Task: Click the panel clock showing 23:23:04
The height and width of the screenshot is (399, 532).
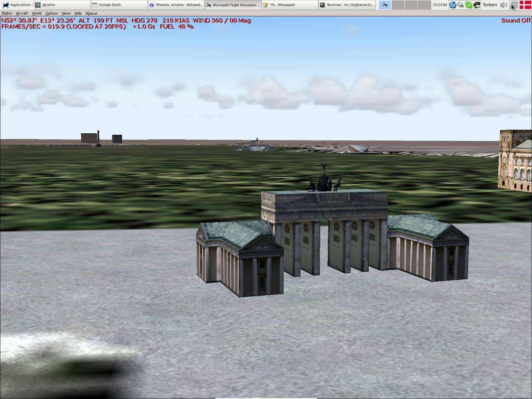Action: click(440, 5)
